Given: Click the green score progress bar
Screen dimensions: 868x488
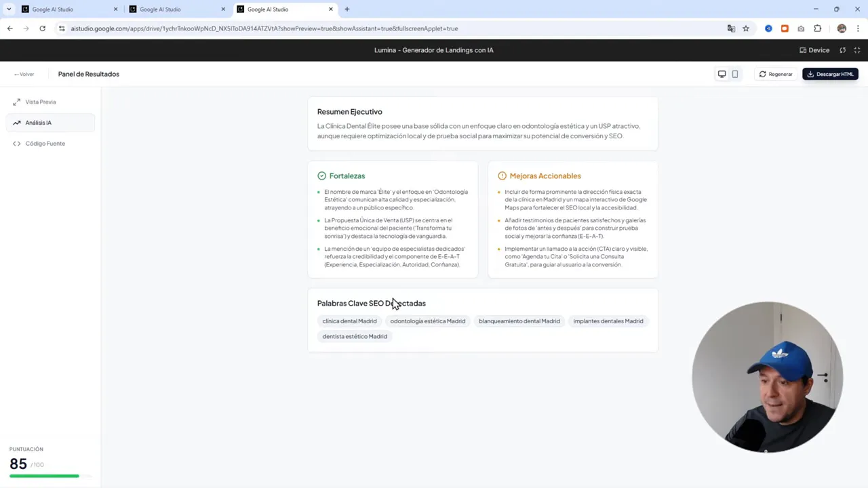Looking at the screenshot, I should point(44,476).
